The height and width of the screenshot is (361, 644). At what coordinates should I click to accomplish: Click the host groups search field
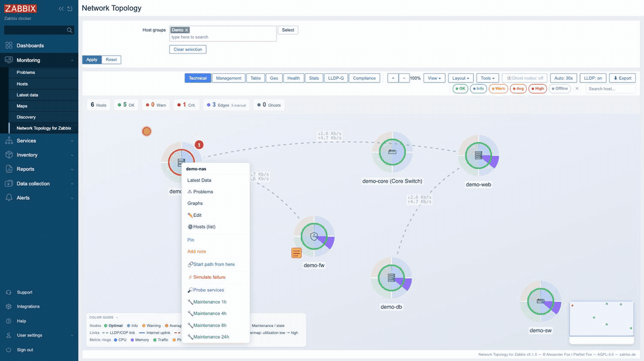click(x=222, y=34)
